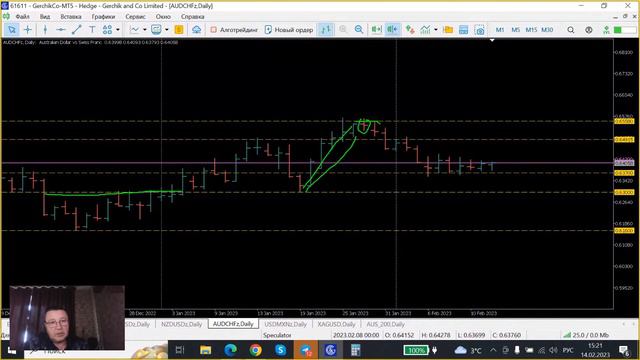
Task: Switch to NZDUSDz,Daily chart tab
Action: coord(181,324)
